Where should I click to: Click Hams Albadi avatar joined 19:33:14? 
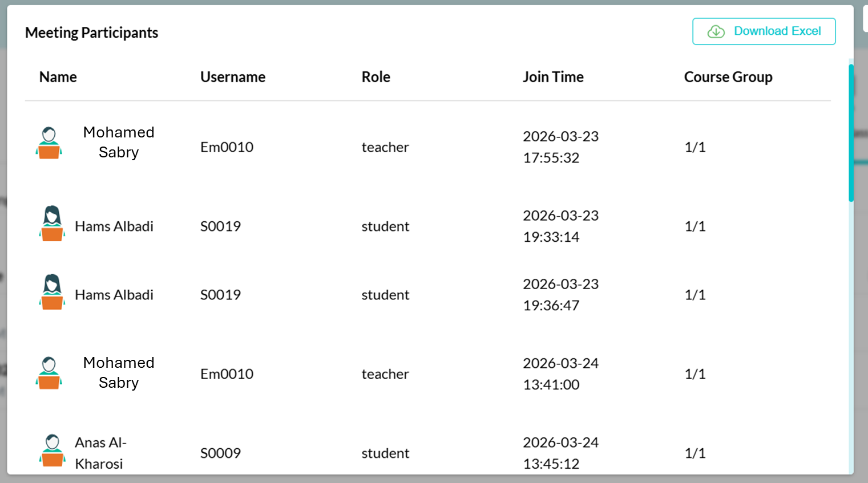pyautogui.click(x=52, y=224)
